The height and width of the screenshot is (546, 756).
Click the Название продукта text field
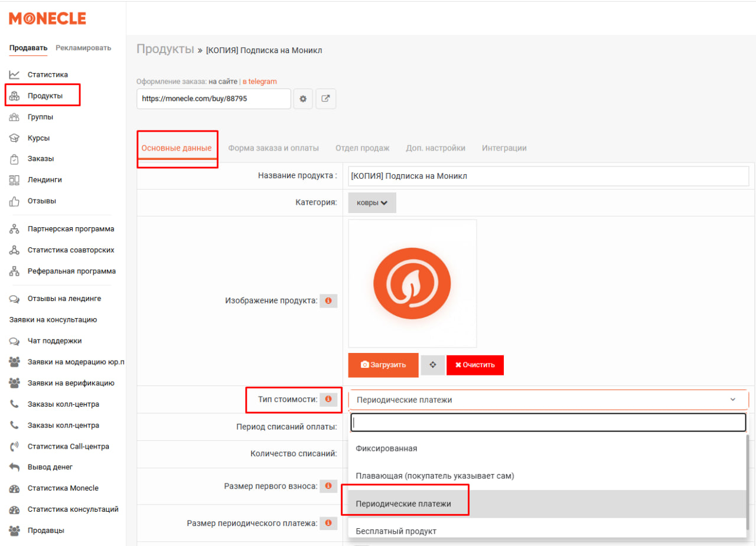(548, 176)
